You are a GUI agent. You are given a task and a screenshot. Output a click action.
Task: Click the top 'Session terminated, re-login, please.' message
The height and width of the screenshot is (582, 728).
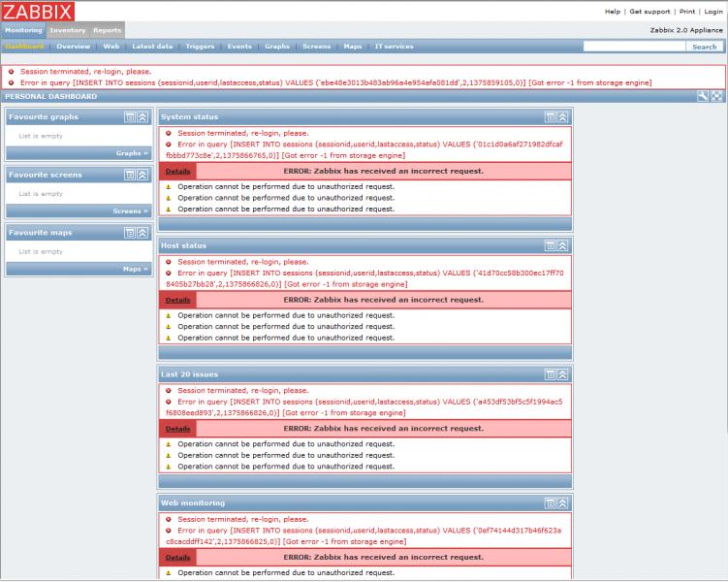(x=86, y=72)
